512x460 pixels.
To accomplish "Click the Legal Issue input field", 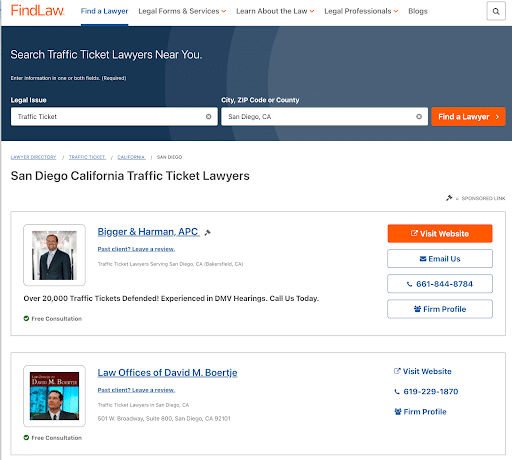I will [114, 116].
